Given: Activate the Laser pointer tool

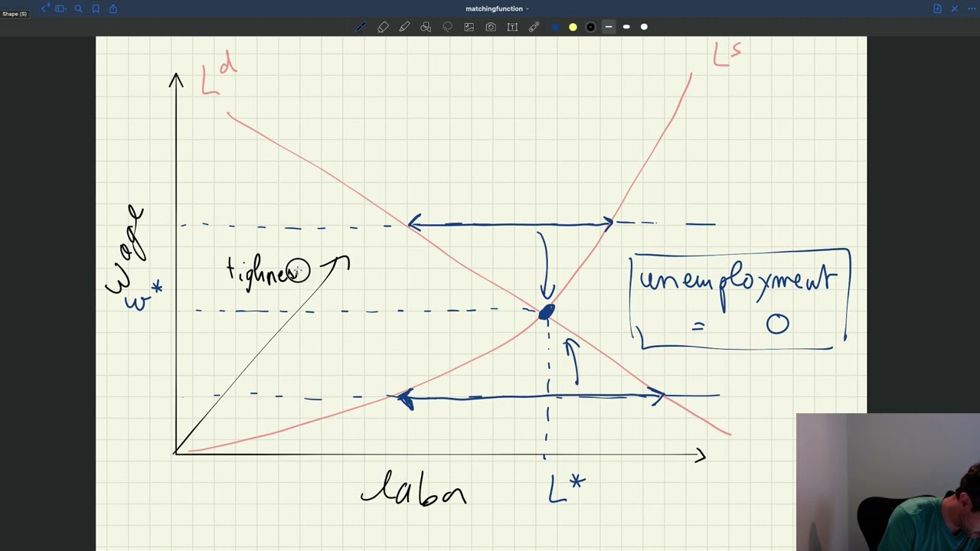Looking at the screenshot, I should pyautogui.click(x=534, y=27).
